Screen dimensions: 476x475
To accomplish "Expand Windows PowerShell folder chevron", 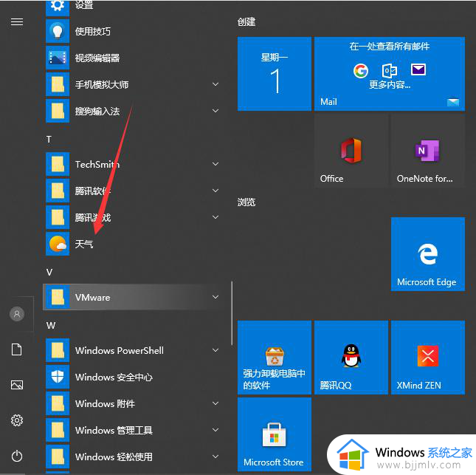I will [x=215, y=350].
